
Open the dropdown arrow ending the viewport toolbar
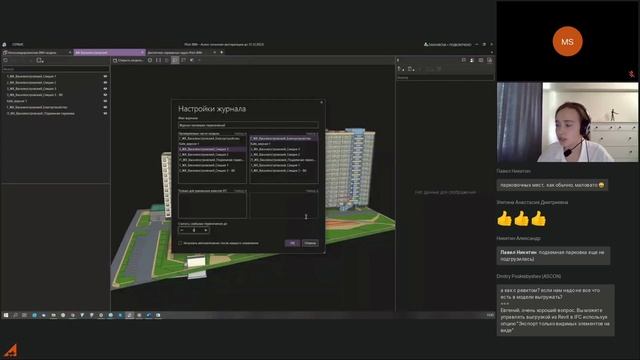point(199,60)
